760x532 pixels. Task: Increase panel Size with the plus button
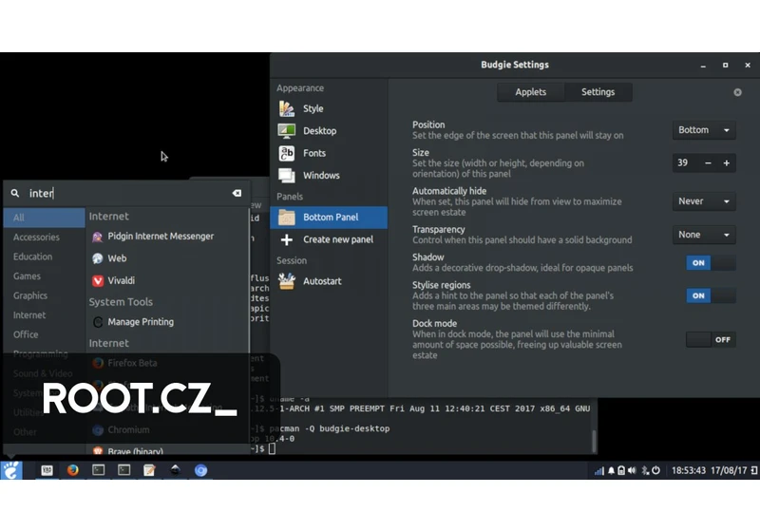tap(726, 162)
